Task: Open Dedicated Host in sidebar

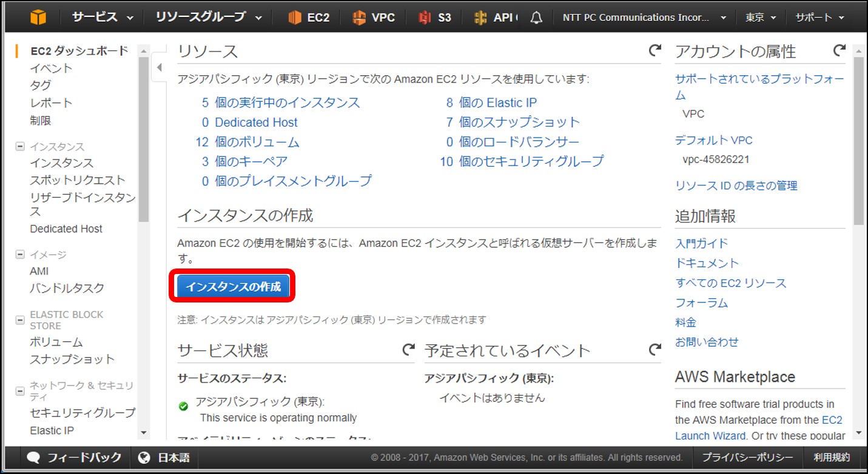Action: tap(66, 229)
